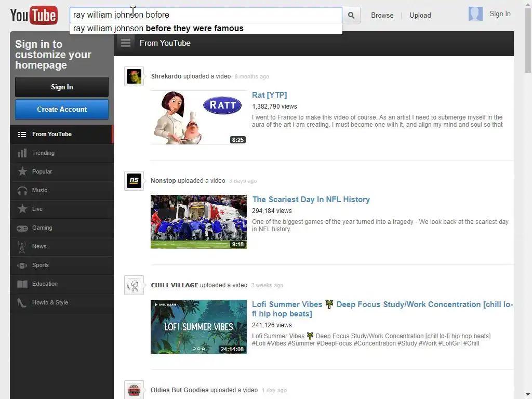Image resolution: width=532 pixels, height=399 pixels.
Task: Open The Scariest Day In NFL History title
Action: 311,199
